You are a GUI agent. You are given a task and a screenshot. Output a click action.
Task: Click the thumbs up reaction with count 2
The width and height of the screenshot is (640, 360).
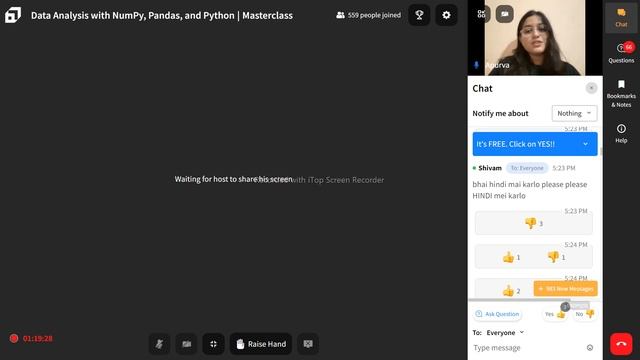511,291
